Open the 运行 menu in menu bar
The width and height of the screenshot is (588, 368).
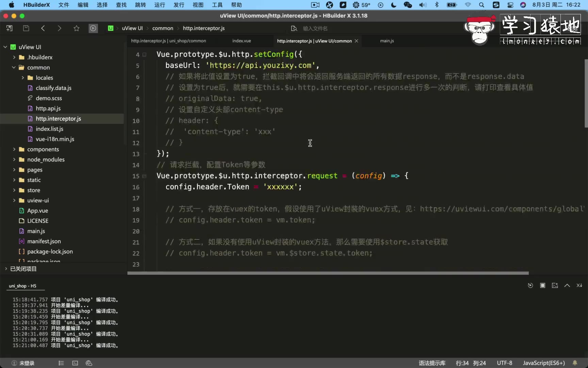point(160,5)
